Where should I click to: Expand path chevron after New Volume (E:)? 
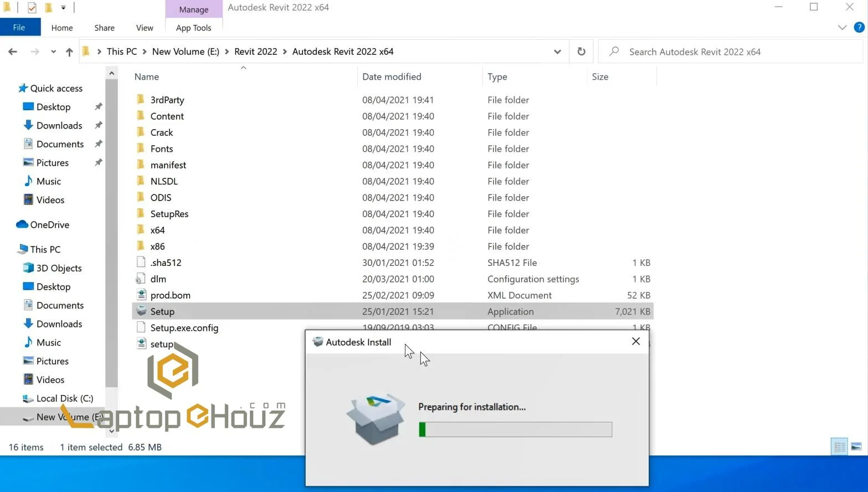(227, 52)
